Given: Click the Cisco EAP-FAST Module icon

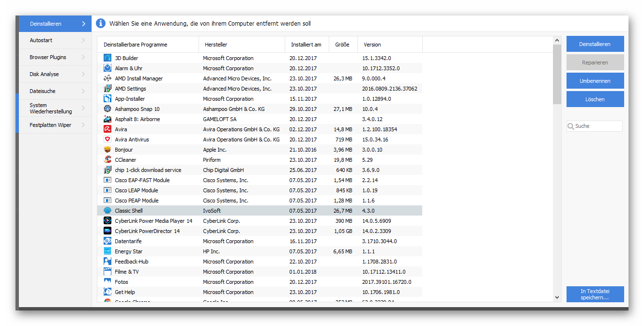Looking at the screenshot, I should click(x=107, y=180).
